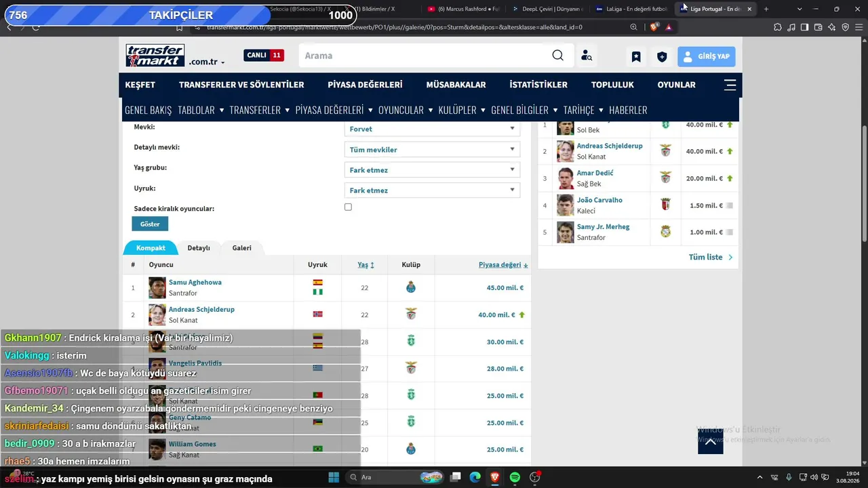Viewport: 868px width, 488px height.
Task: Open the Leo AI sparkle icon
Action: pyautogui.click(x=831, y=27)
